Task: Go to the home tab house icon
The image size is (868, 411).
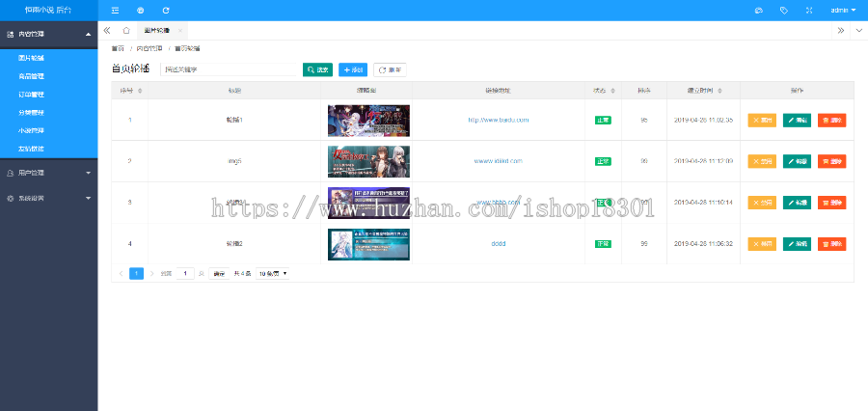Action: (126, 30)
